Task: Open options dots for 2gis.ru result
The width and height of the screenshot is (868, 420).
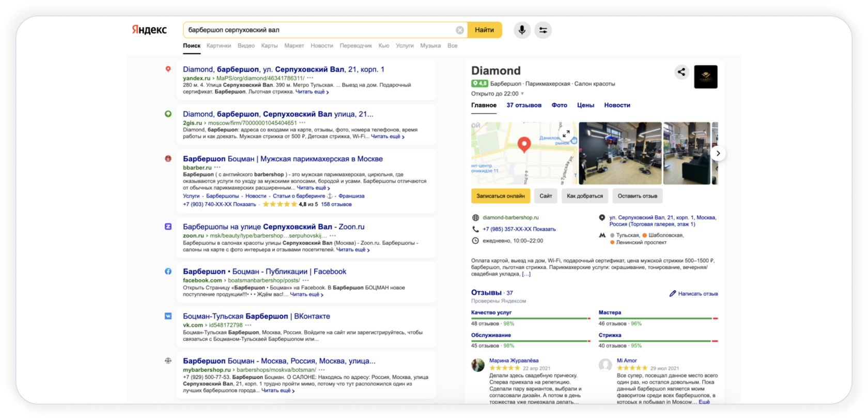Action: 302,123
